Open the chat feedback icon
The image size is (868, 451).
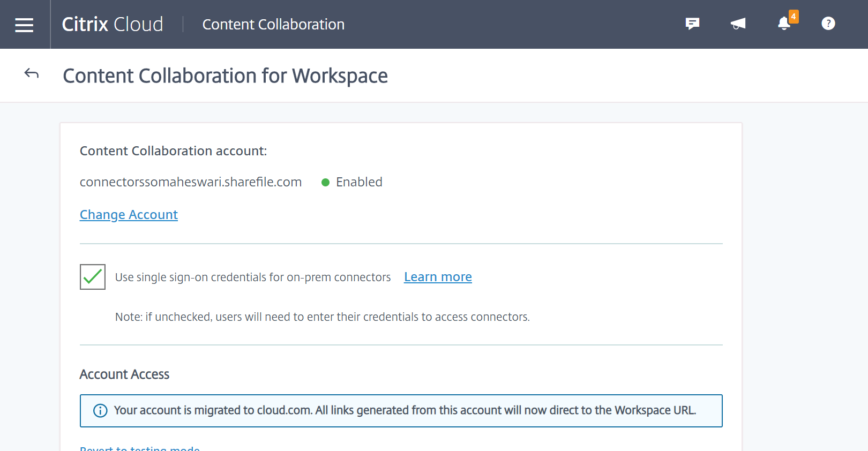(x=692, y=24)
